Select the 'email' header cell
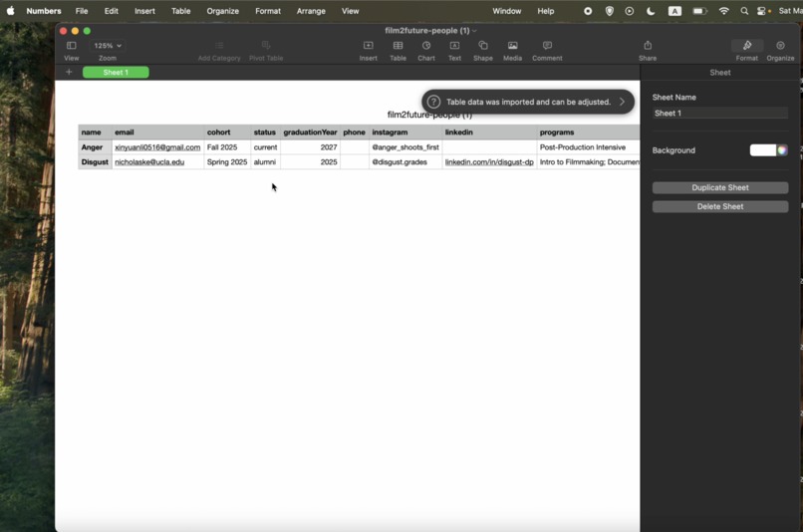Viewport: 803px width, 532px height. 157,133
